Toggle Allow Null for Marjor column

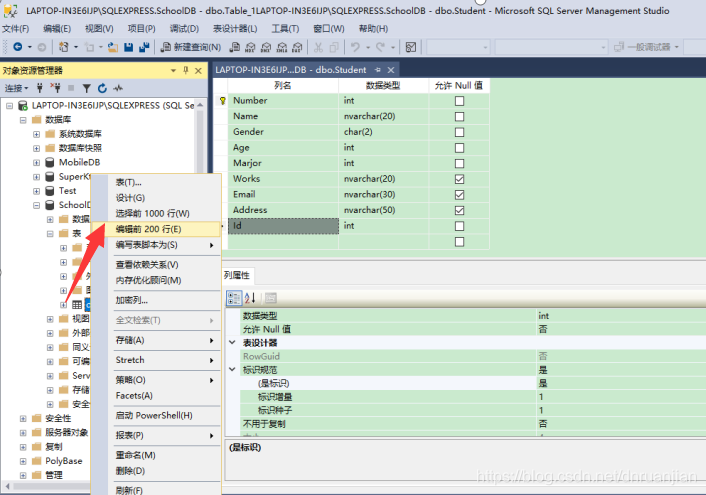tap(459, 163)
